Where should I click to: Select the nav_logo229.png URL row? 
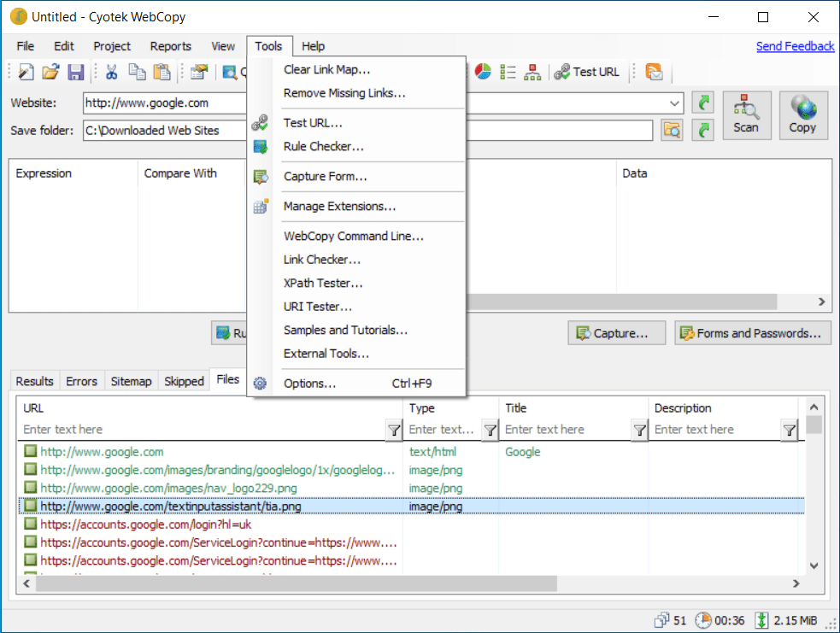pyautogui.click(x=411, y=489)
